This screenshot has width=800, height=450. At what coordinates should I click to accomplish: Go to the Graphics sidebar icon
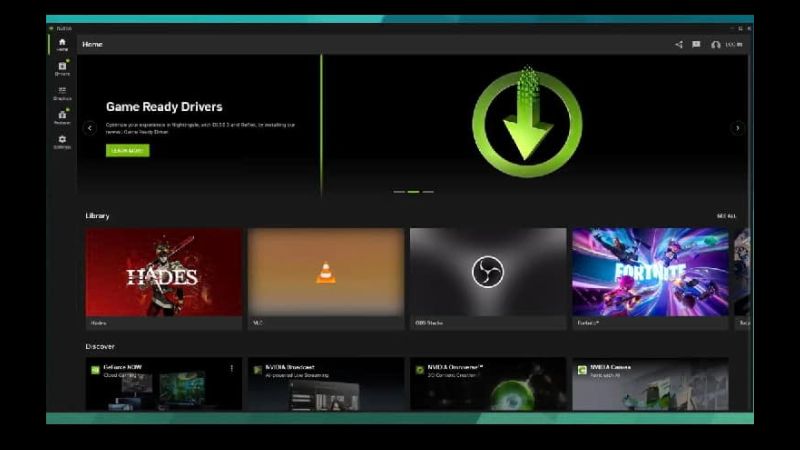(x=62, y=93)
